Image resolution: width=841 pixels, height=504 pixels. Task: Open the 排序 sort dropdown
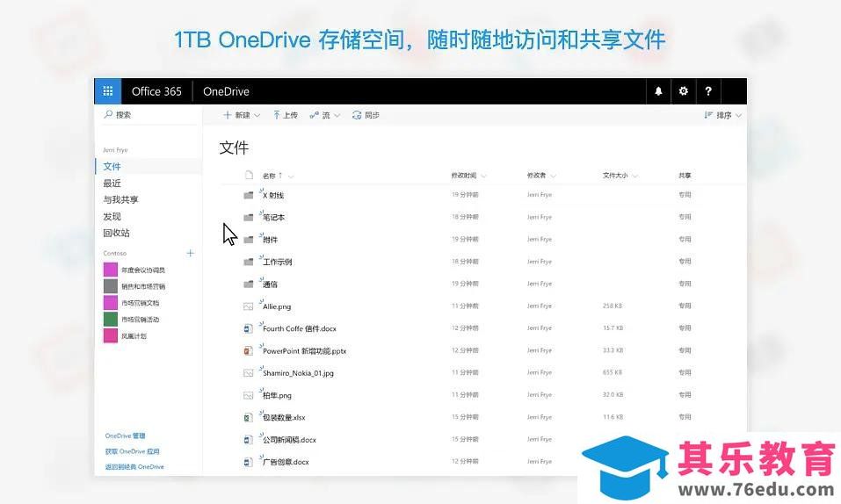pos(723,115)
